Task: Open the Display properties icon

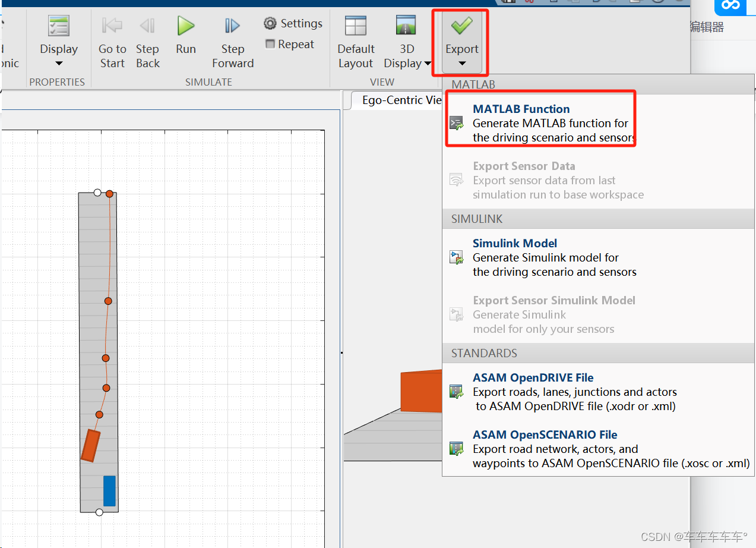Action: click(x=58, y=26)
